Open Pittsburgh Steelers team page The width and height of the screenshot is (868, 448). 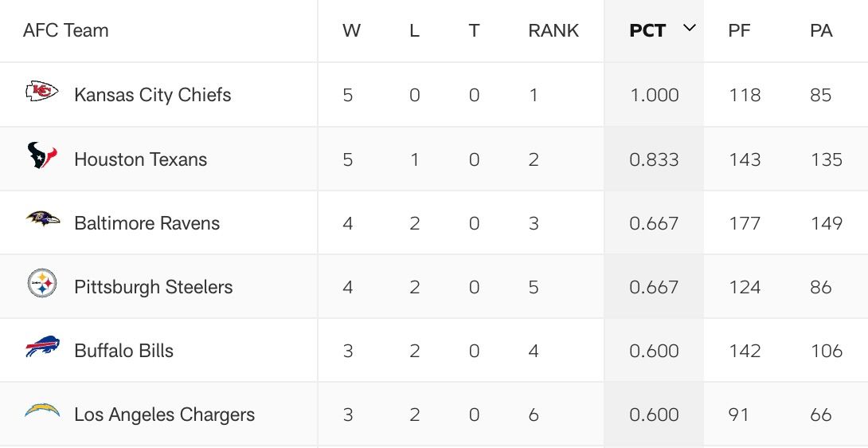point(154,287)
